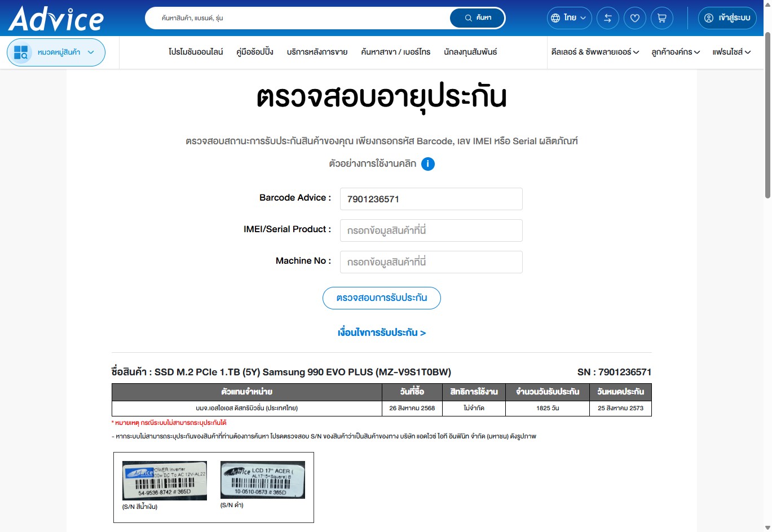This screenshot has height=532, width=772.
Task: Click the ตัวแทนจำหน่าย column header
Action: [247, 392]
